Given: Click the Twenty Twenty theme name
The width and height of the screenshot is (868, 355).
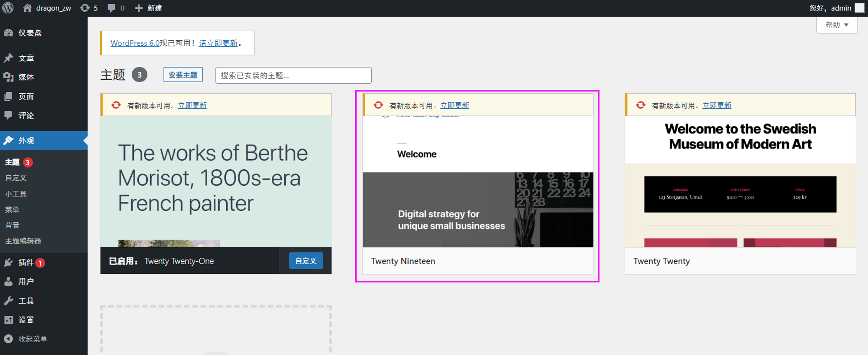Looking at the screenshot, I should 661,261.
